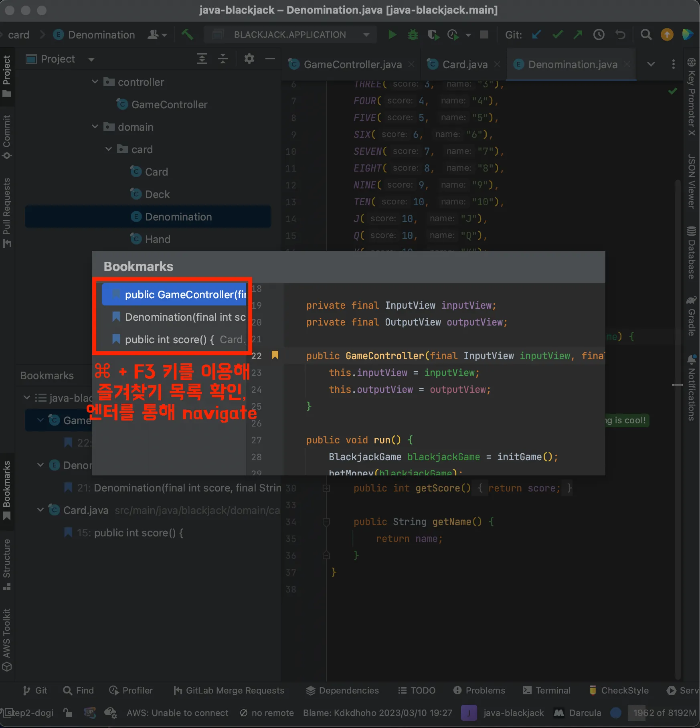Collapse the controller folder in Project tree
The image size is (700, 728).
click(x=95, y=82)
